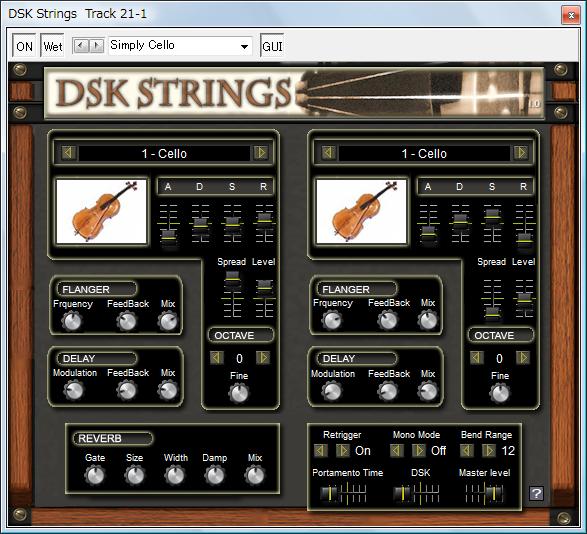This screenshot has width=587, height=534.
Task: Decrease Bend Range with left arrow
Action: point(466,450)
